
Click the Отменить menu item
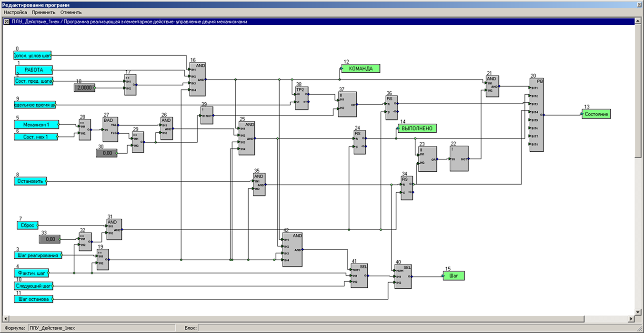71,12
